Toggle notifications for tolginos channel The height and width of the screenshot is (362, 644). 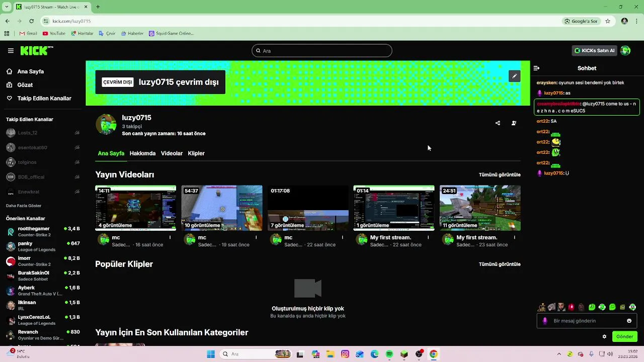77,162
